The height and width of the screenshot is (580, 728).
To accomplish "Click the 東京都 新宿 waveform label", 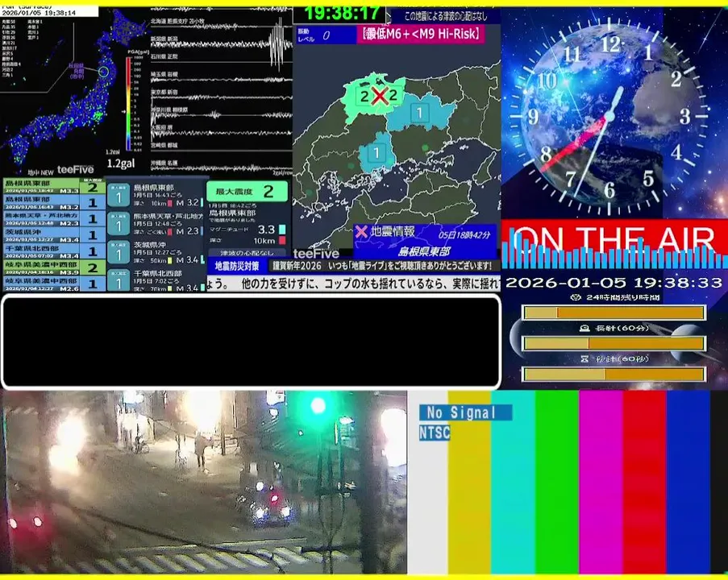I will click(x=164, y=93).
